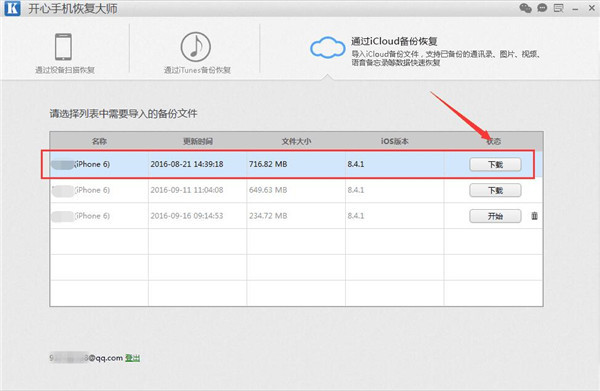Click the 请选择列表中需要导入的备份文件 heading
This screenshot has width=600, height=391.
coord(123,114)
